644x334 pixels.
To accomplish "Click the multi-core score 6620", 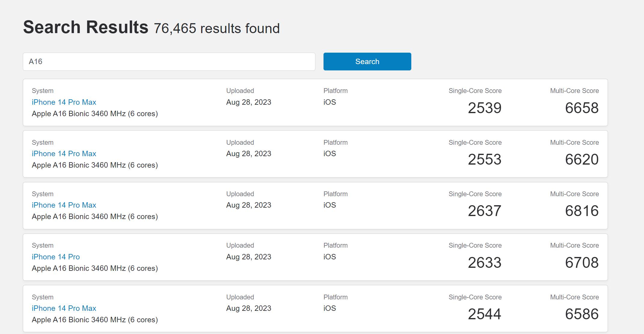I will (581, 159).
